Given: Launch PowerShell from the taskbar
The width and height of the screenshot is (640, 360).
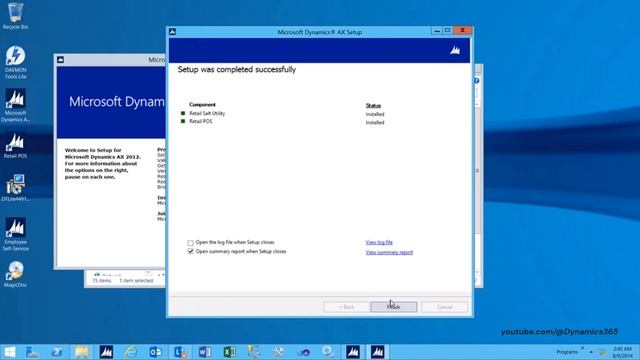Looking at the screenshot, I should [57, 352].
